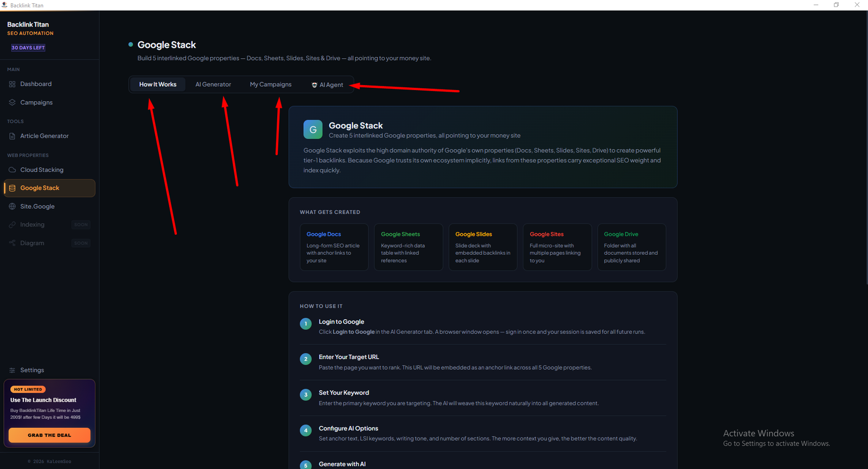Select Google Stack in the sidebar
The height and width of the screenshot is (469, 868).
tap(49, 188)
